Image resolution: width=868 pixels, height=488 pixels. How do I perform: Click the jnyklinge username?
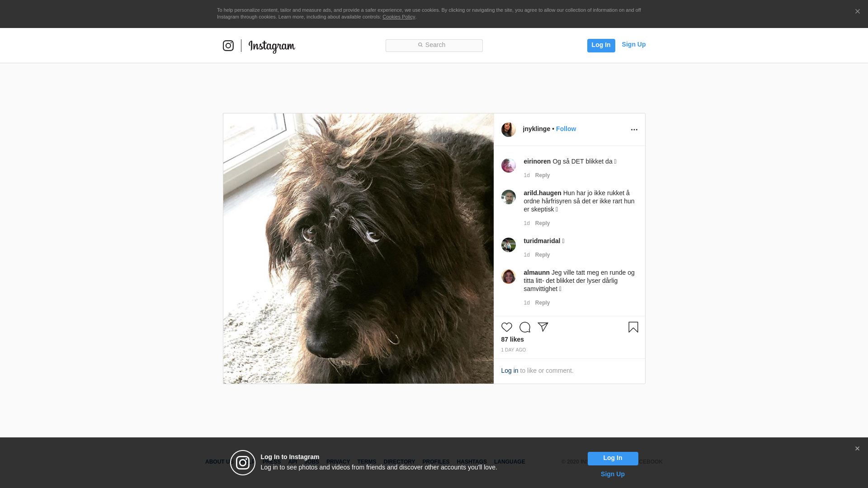[536, 129]
